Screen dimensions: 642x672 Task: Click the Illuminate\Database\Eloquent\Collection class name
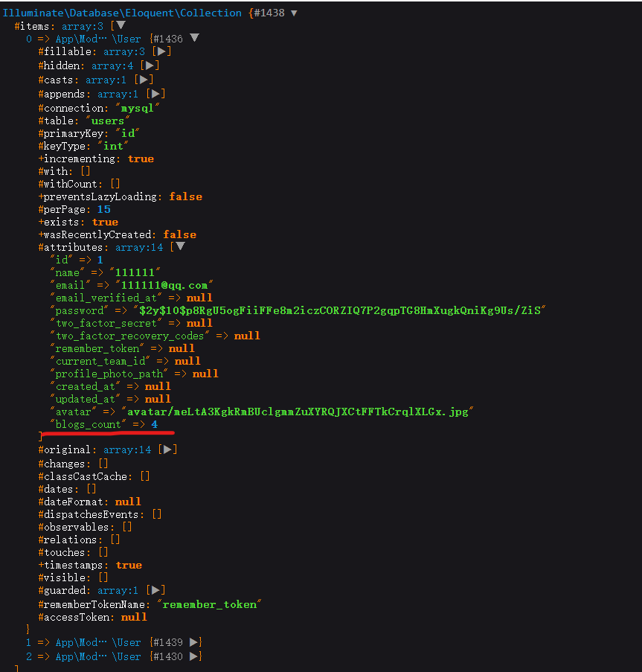pos(122,13)
